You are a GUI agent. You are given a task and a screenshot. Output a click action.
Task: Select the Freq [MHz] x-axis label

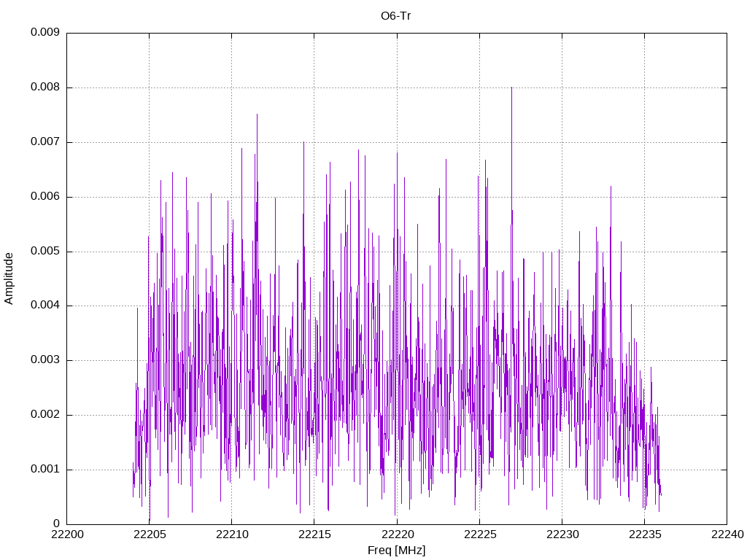click(396, 551)
